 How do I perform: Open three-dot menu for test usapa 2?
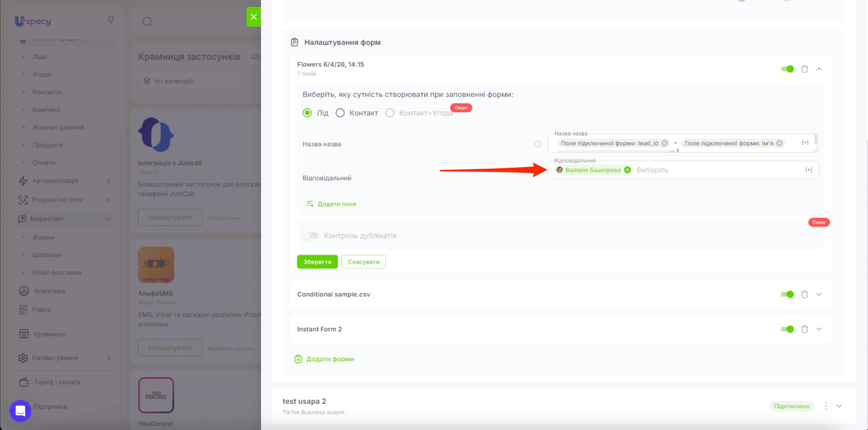click(x=826, y=406)
